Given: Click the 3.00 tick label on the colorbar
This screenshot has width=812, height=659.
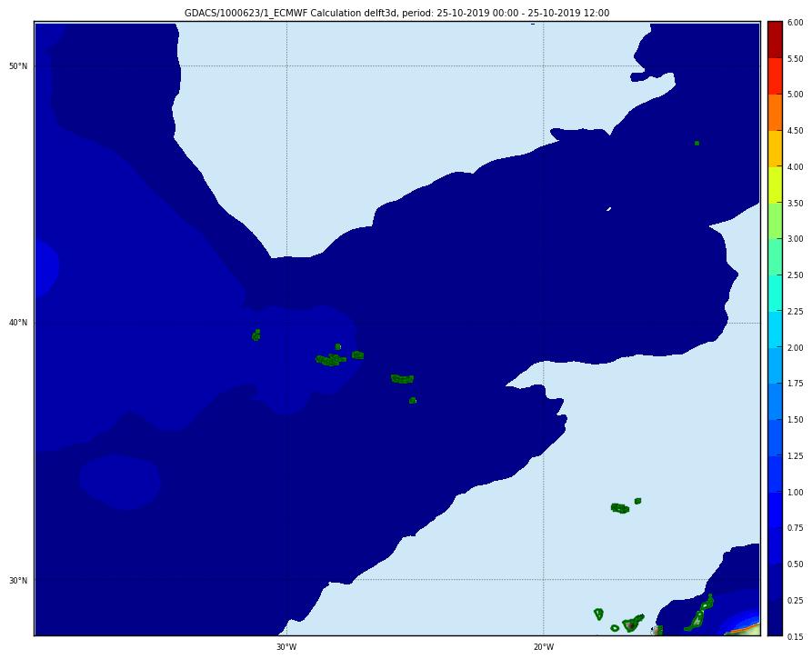Looking at the screenshot, I should (795, 239).
